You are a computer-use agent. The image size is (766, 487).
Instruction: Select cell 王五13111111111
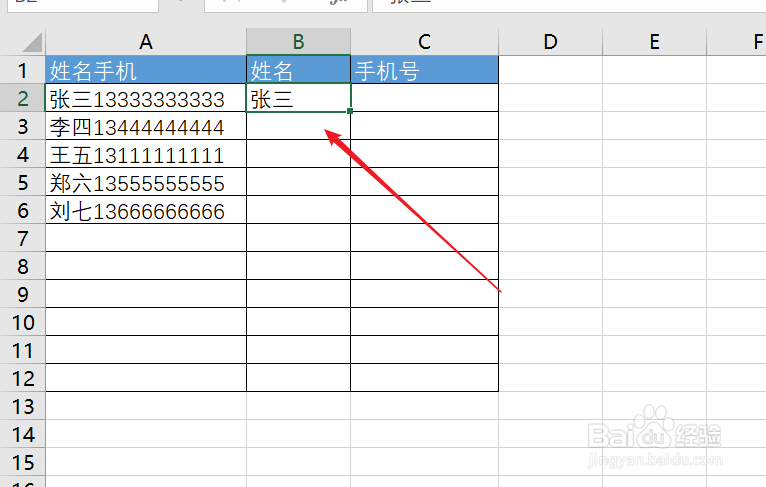[x=146, y=154]
